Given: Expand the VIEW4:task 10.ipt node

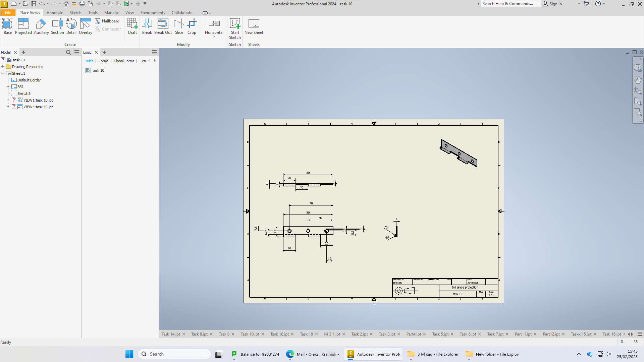Looking at the screenshot, I should 8,107.
